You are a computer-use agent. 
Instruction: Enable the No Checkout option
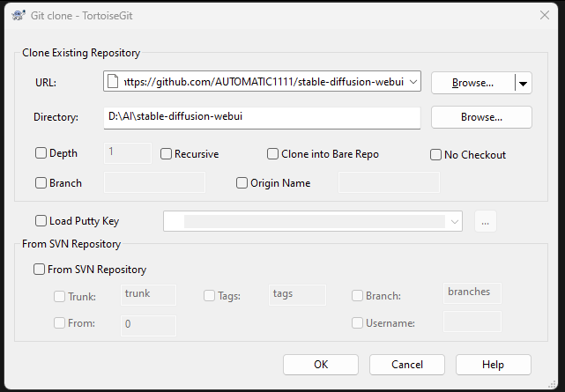point(435,155)
